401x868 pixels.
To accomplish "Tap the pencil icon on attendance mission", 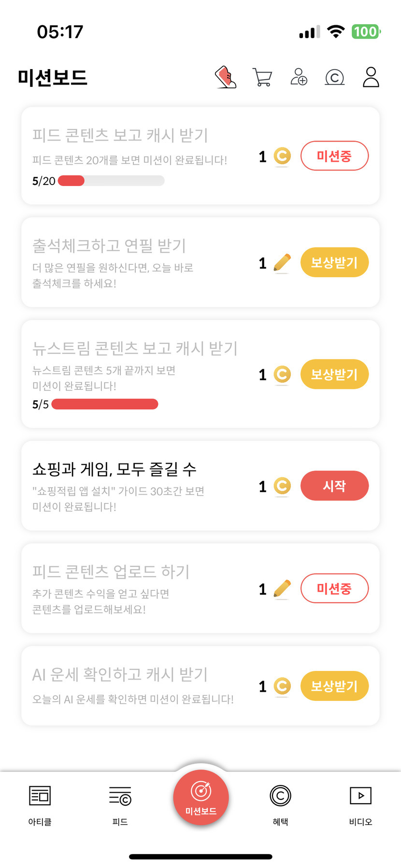I will pyautogui.click(x=282, y=263).
